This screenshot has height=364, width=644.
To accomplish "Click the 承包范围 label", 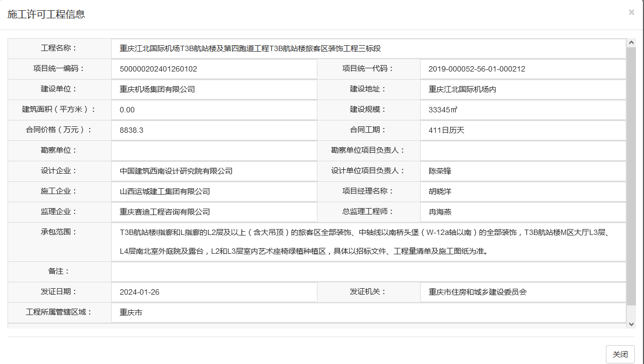I will (x=59, y=232).
